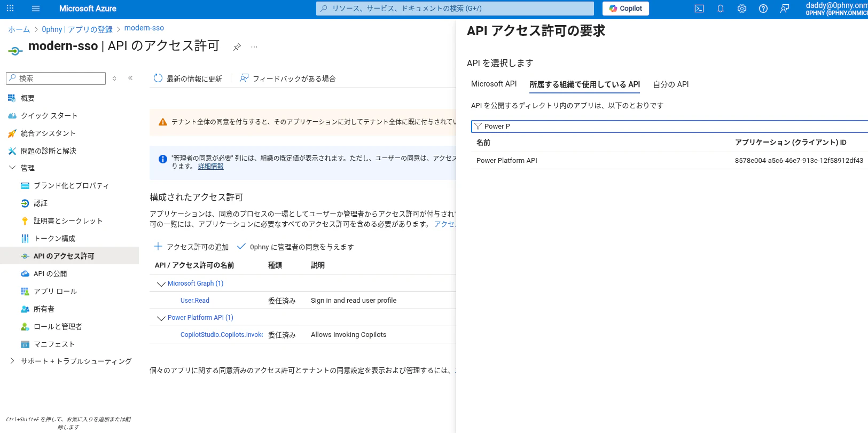Open the Power Platform API (1) link
Viewport: 868px width, 433px height.
200,318
